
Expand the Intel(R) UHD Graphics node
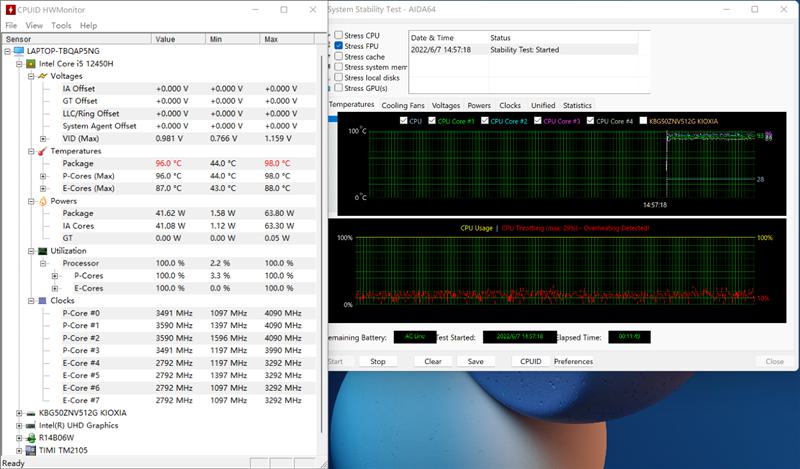coord(19,426)
